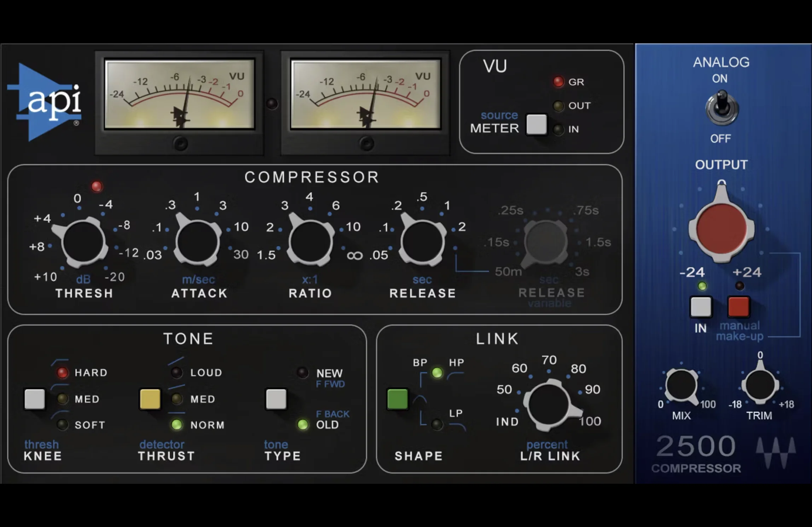Click the IND label on L/R LINK dial

pos(507,422)
